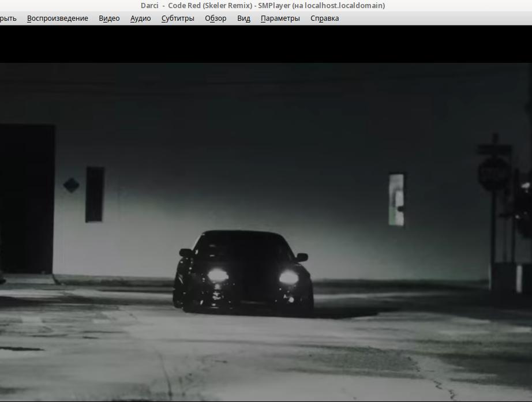The width and height of the screenshot is (532, 402).
Task: Open the Аудио menu
Action: (x=140, y=18)
